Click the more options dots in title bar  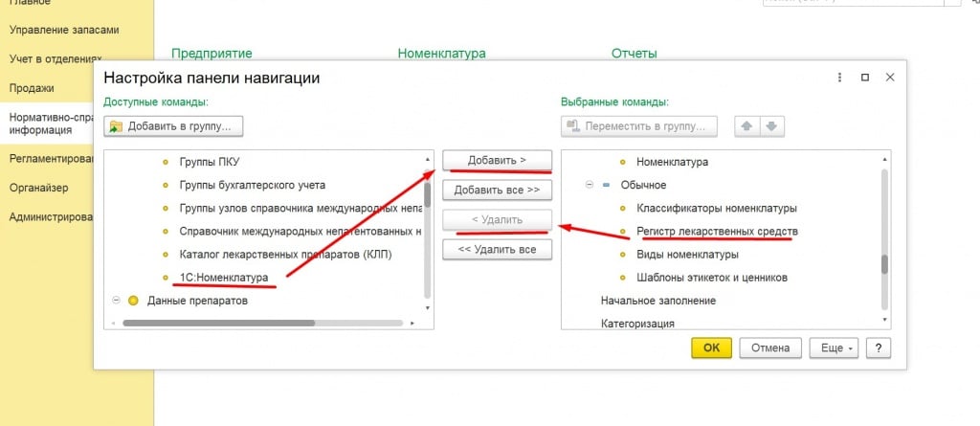[839, 78]
